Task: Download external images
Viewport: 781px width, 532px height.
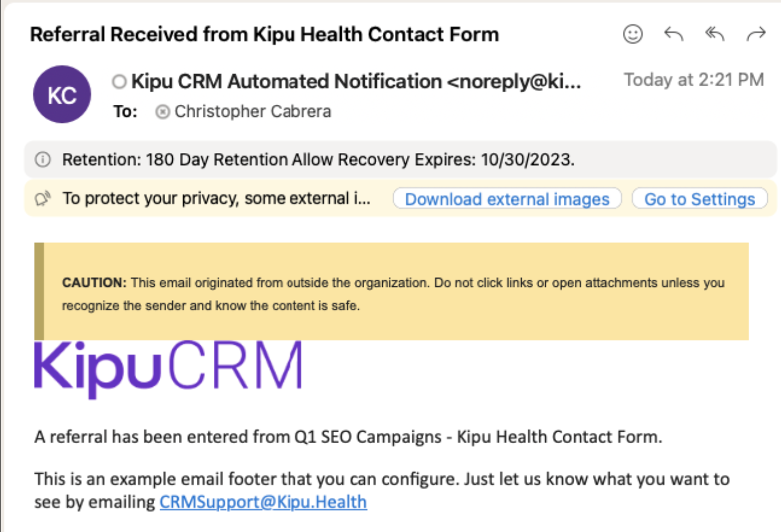Action: point(507,199)
